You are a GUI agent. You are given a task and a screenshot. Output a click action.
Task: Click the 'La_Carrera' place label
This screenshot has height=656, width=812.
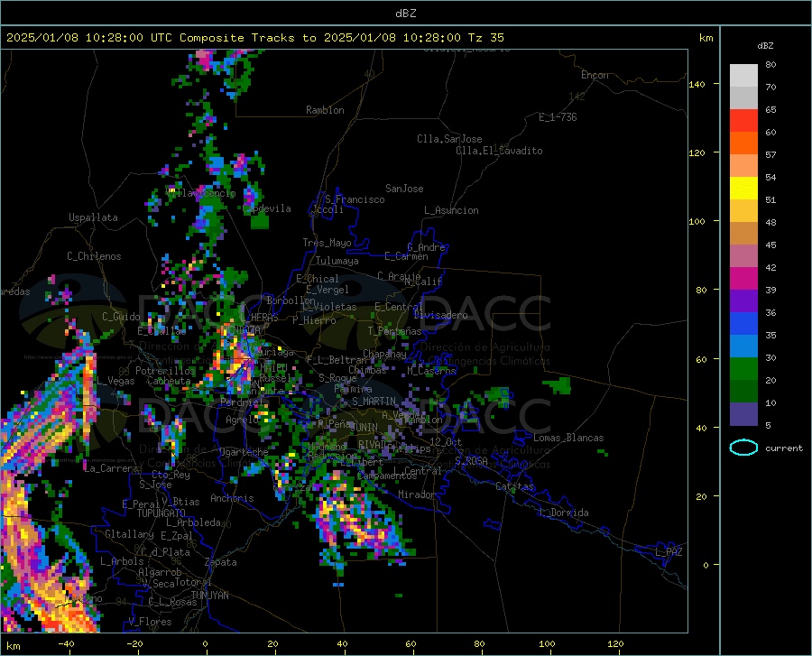pyautogui.click(x=111, y=468)
